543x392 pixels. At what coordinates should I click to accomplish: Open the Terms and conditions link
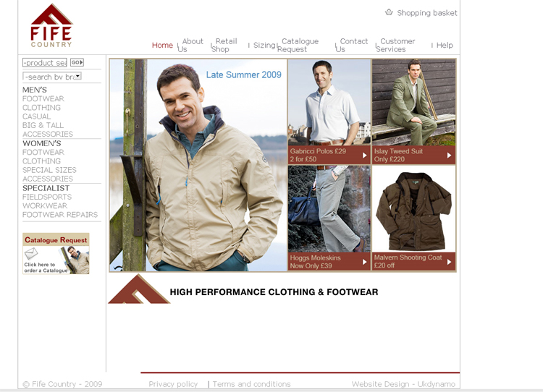point(251,384)
